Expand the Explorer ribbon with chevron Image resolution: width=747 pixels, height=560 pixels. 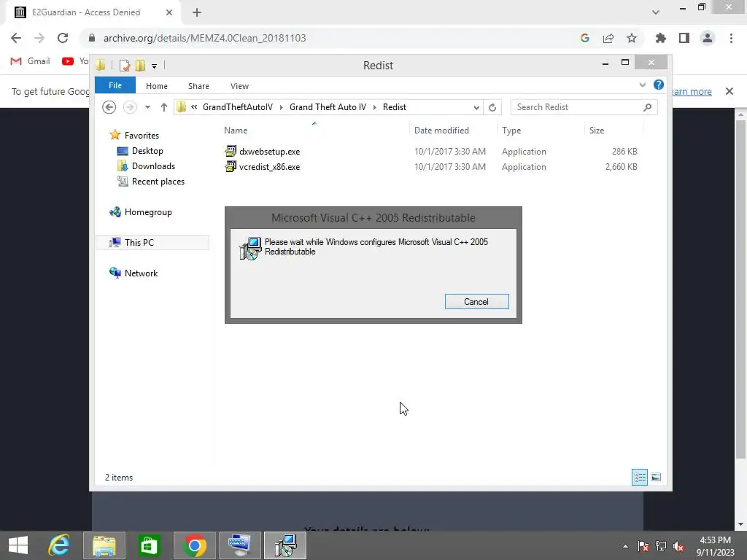642,85
